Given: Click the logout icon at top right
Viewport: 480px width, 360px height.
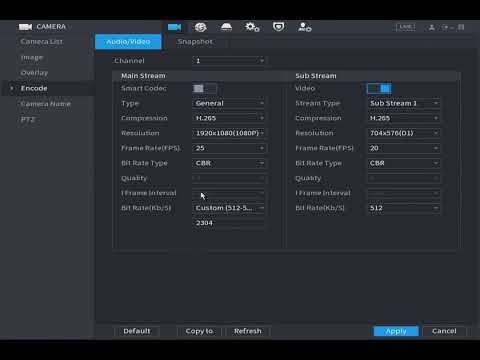Looking at the screenshot, I should tap(445, 27).
